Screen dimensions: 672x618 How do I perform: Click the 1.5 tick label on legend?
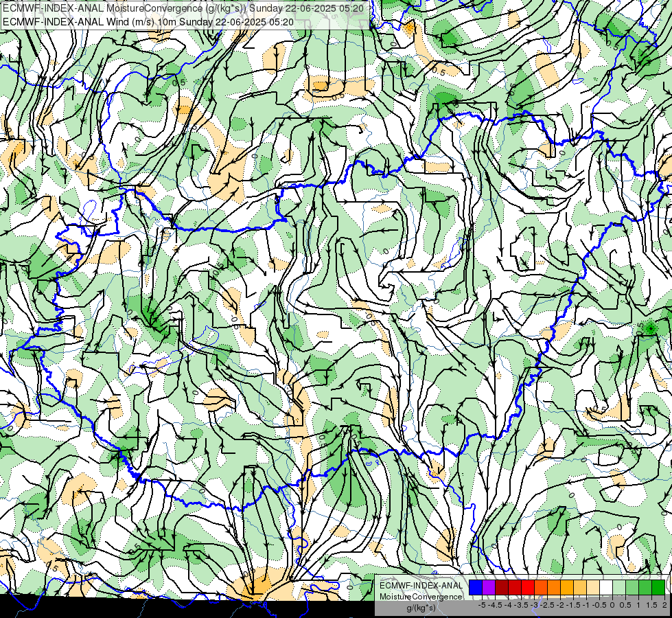[652, 605]
